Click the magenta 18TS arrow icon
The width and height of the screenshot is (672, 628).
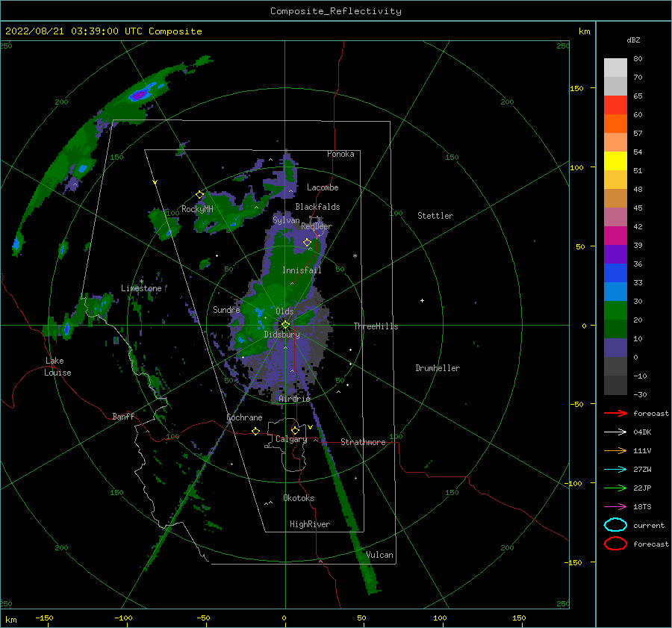[x=615, y=507]
